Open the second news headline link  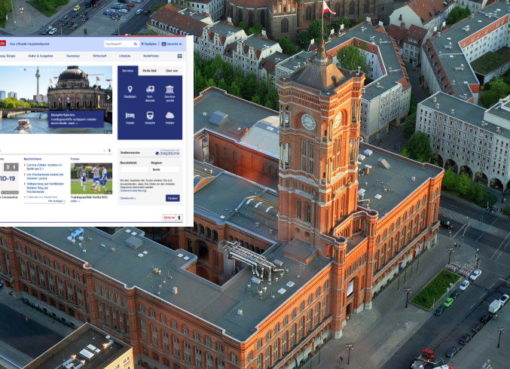(44, 176)
